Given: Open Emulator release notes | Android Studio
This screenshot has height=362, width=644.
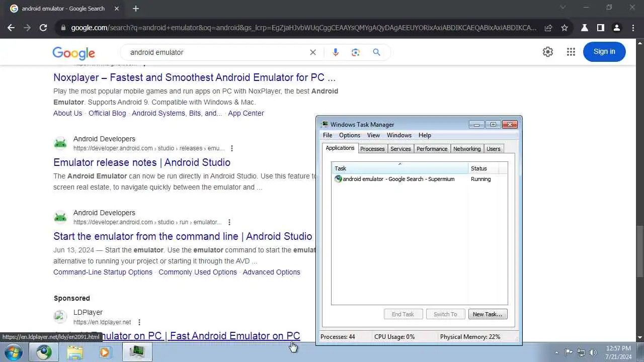Looking at the screenshot, I should (142, 162).
